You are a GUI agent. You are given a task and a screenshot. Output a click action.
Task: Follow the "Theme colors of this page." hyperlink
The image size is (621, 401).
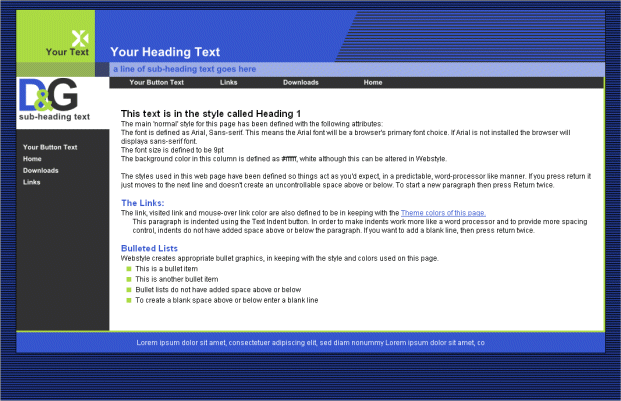coord(443,213)
